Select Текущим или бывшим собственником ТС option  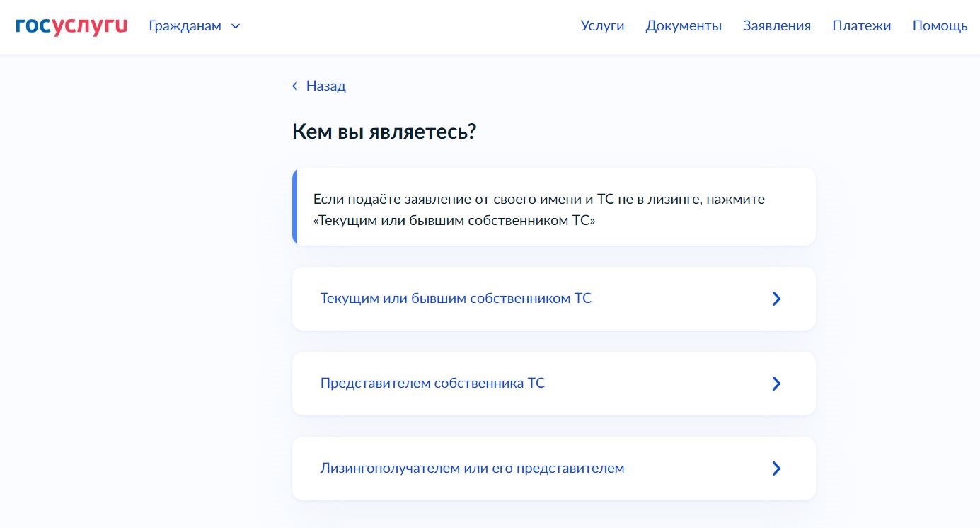click(x=456, y=299)
